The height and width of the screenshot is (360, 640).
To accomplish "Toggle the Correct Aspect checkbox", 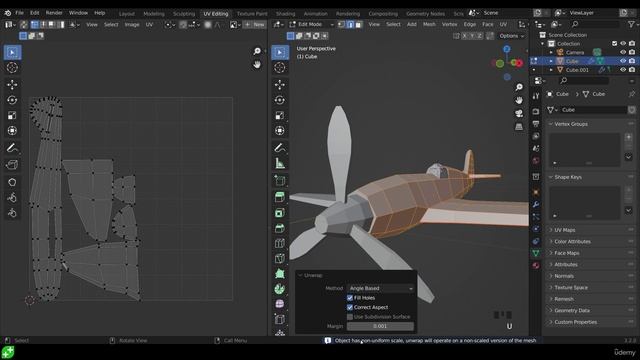I will (350, 307).
